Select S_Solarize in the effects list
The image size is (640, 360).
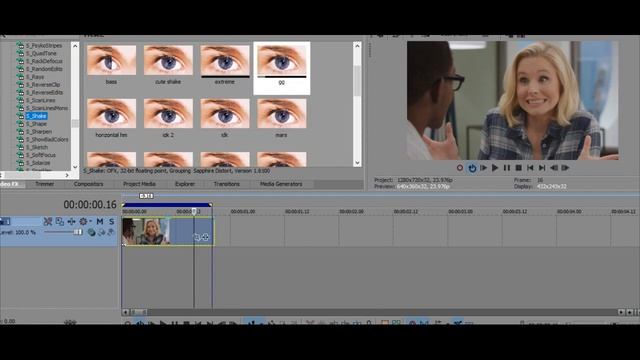tap(38, 162)
